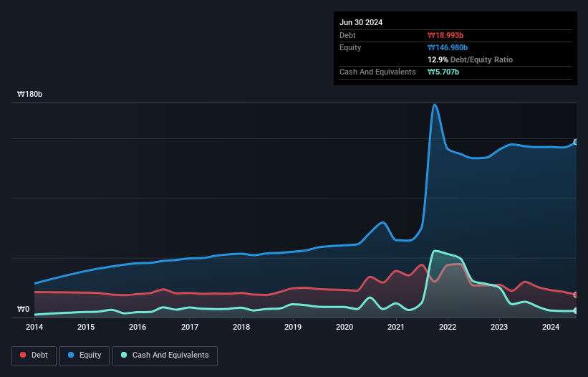Viewport: 588px width, 377px height.
Task: Click the Equity label in tooltip
Action: point(350,47)
